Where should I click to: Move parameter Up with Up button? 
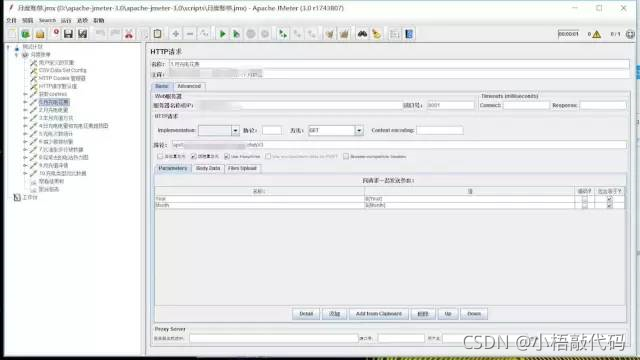(x=448, y=314)
